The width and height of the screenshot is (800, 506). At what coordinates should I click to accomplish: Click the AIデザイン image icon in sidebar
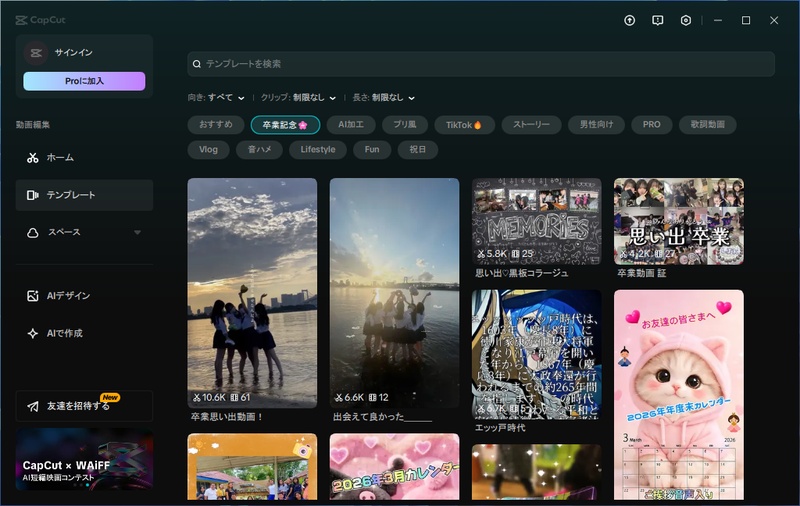point(33,296)
